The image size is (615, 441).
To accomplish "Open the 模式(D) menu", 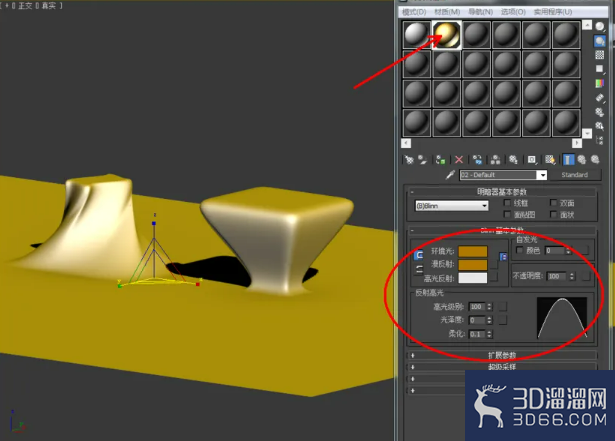I will (414, 12).
